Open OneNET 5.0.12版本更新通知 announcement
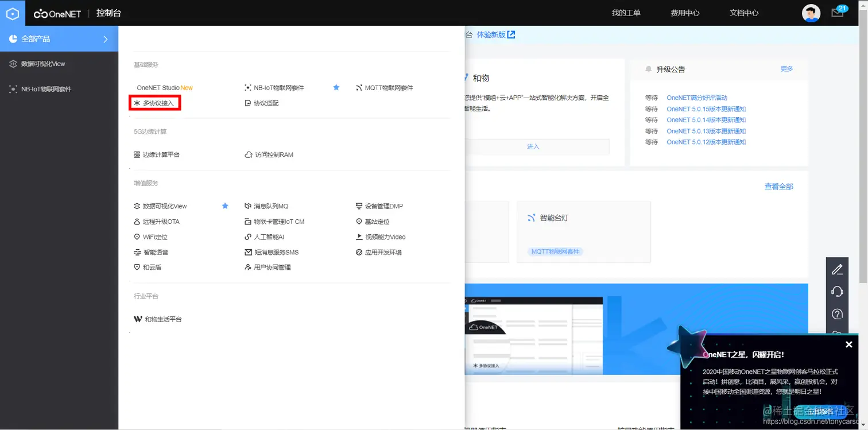 pyautogui.click(x=706, y=142)
